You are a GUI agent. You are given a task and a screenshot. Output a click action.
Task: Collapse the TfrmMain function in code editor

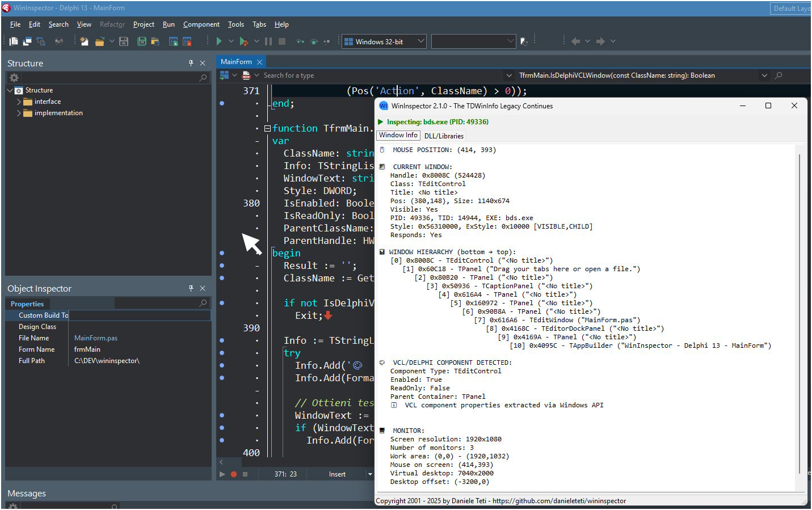(x=267, y=128)
